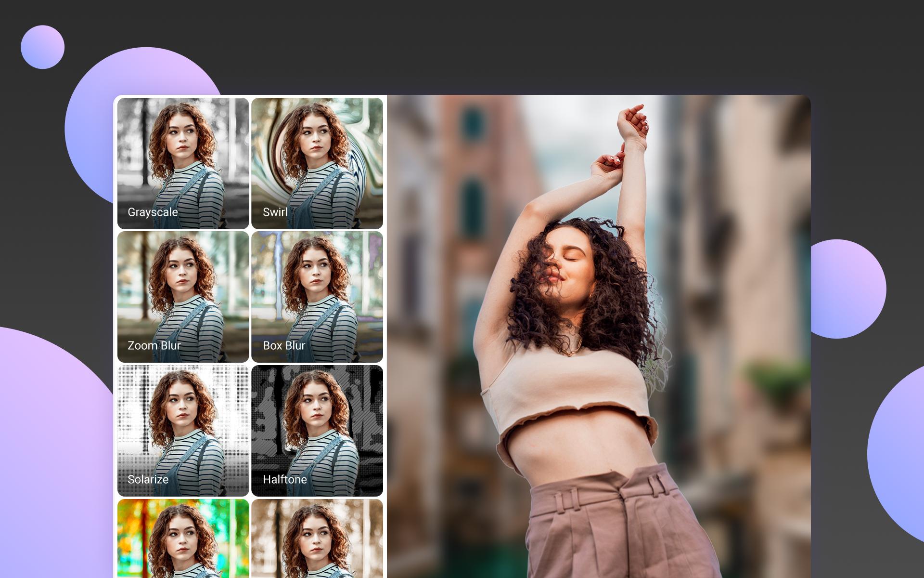Select the Halftone effect thumbnail

pos(317,431)
